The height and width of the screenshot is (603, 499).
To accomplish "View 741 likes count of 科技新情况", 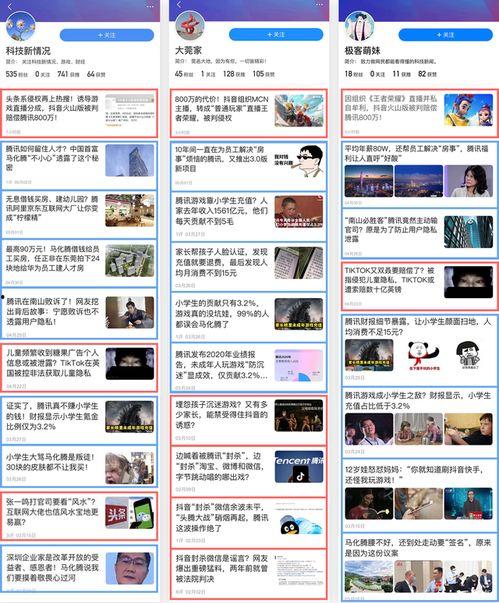I will (68, 74).
